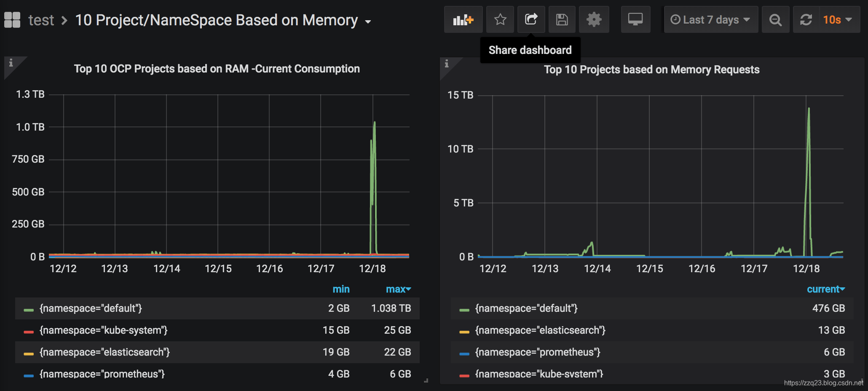Toggle prometheus series in right legend
The height and width of the screenshot is (391, 868).
(538, 352)
